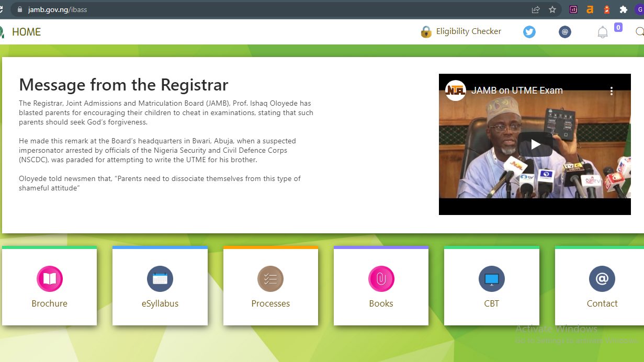Click the @ email icon in the header
The width and height of the screenshot is (644, 362).
click(x=564, y=32)
